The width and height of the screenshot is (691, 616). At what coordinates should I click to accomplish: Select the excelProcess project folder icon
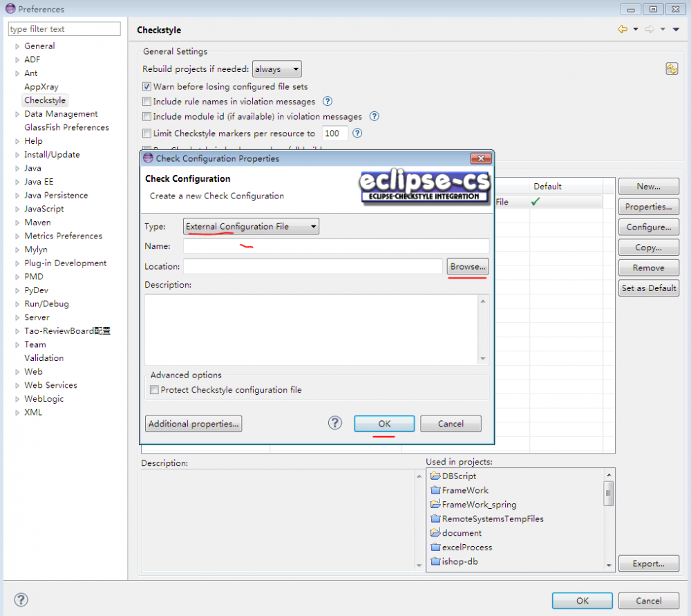click(x=435, y=548)
